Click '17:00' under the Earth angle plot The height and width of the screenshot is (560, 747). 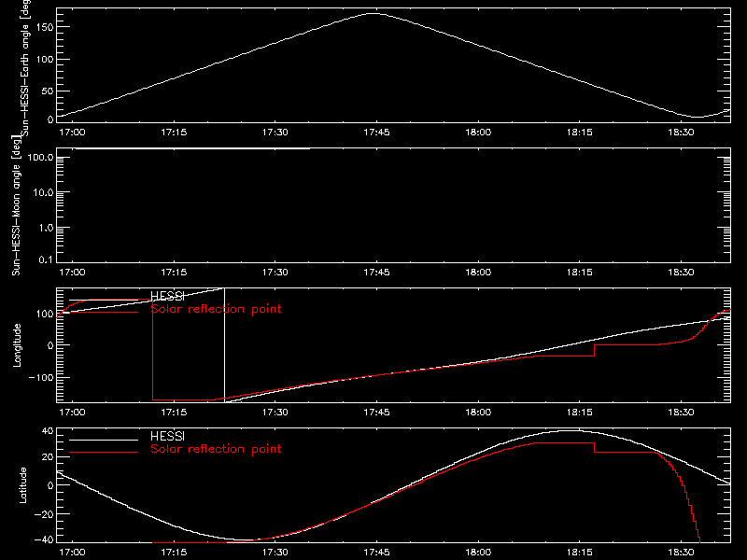tap(73, 133)
